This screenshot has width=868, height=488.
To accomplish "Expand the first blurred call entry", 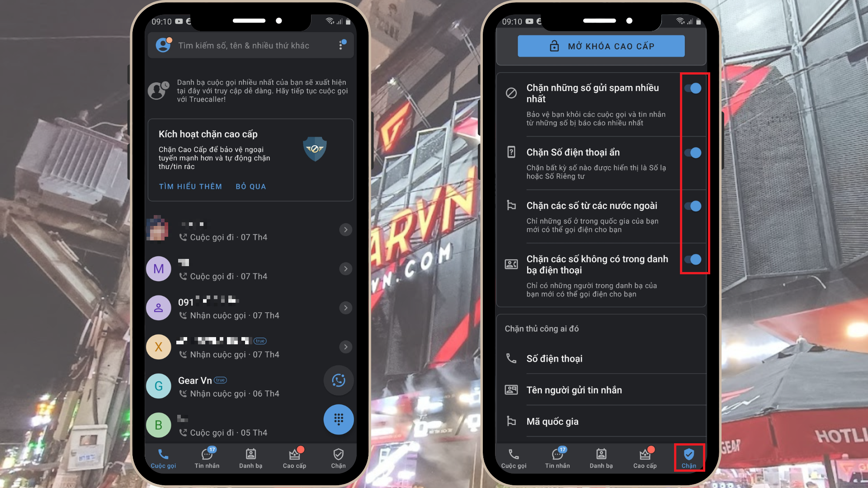I will (x=345, y=230).
